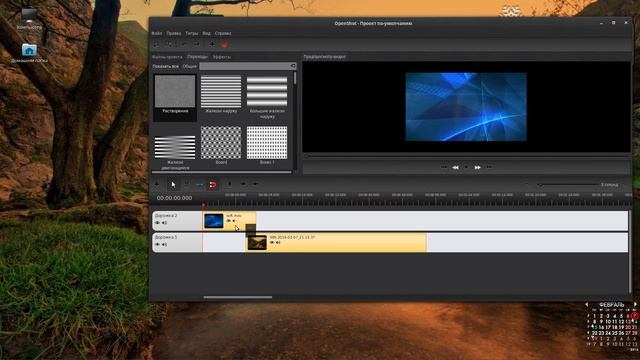Mute audio speaker of Дорожка 1 track
The image size is (640, 360).
(x=164, y=244)
